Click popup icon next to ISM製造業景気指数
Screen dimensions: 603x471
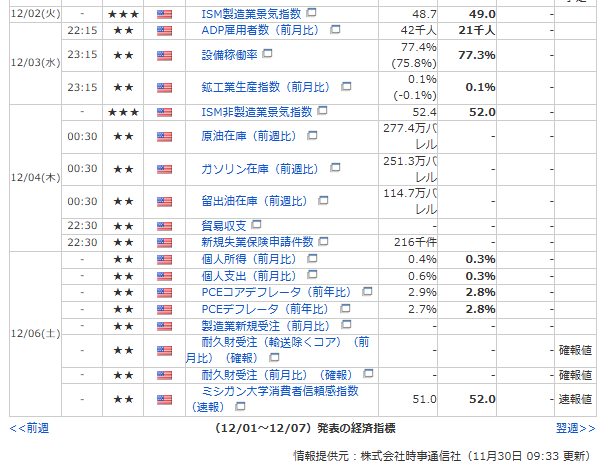point(311,14)
